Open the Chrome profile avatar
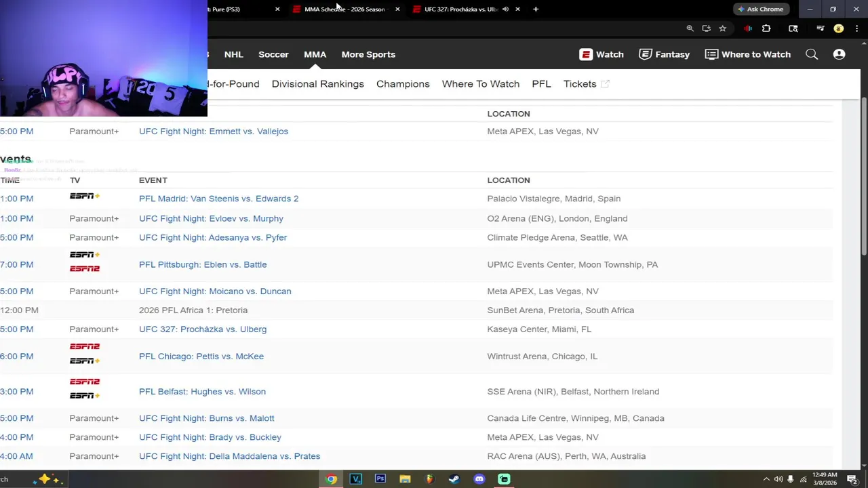Image resolution: width=868 pixels, height=488 pixels. [839, 28]
